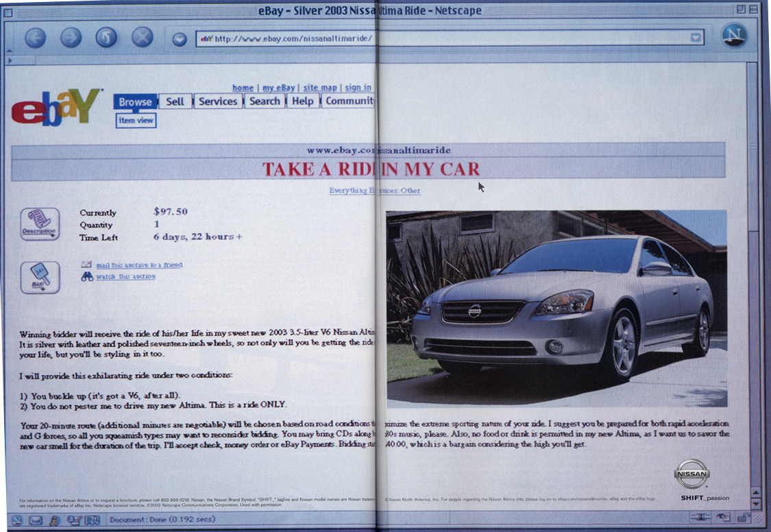Click the watch this auction link
The width and height of the screenshot is (771, 532).
pos(126,276)
